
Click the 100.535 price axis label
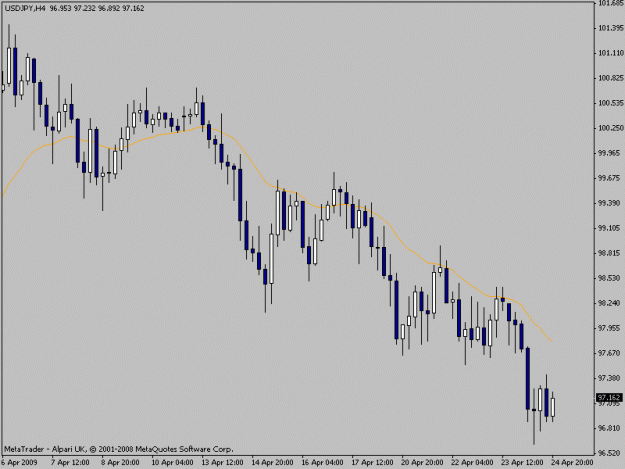click(611, 103)
